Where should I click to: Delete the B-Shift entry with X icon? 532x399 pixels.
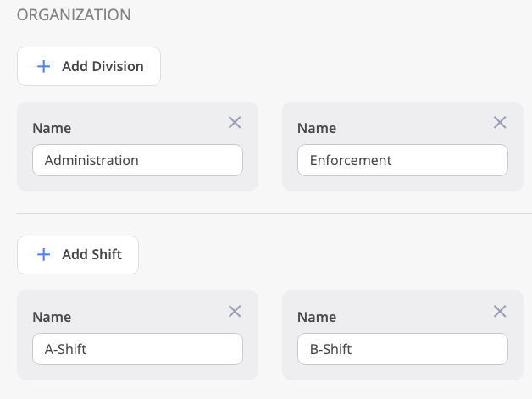tap(500, 312)
